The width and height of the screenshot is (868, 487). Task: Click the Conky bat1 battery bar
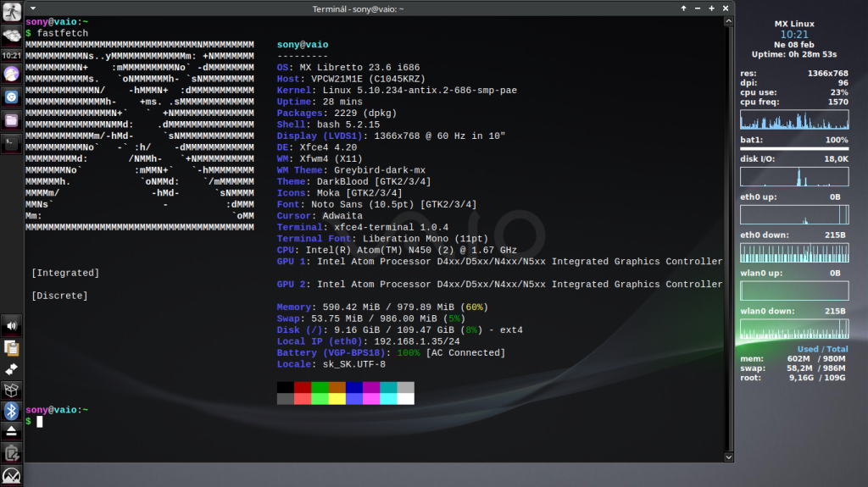point(794,149)
